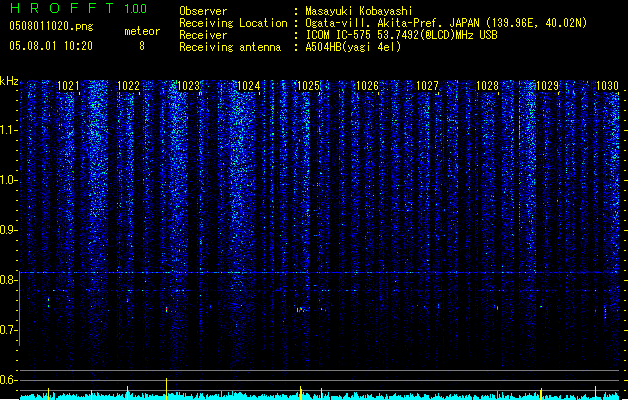Click the Receiving Location label

click(233, 23)
